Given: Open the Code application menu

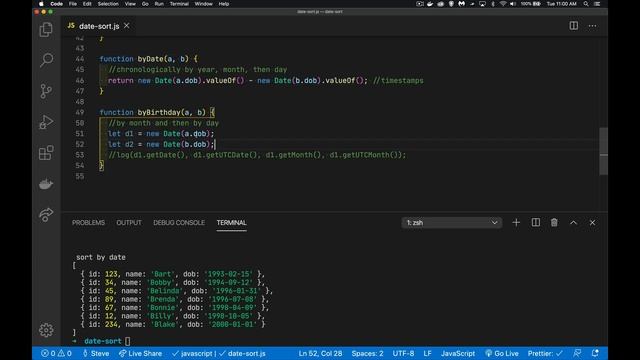Looking at the screenshot, I should pyautogui.click(x=56, y=4).
